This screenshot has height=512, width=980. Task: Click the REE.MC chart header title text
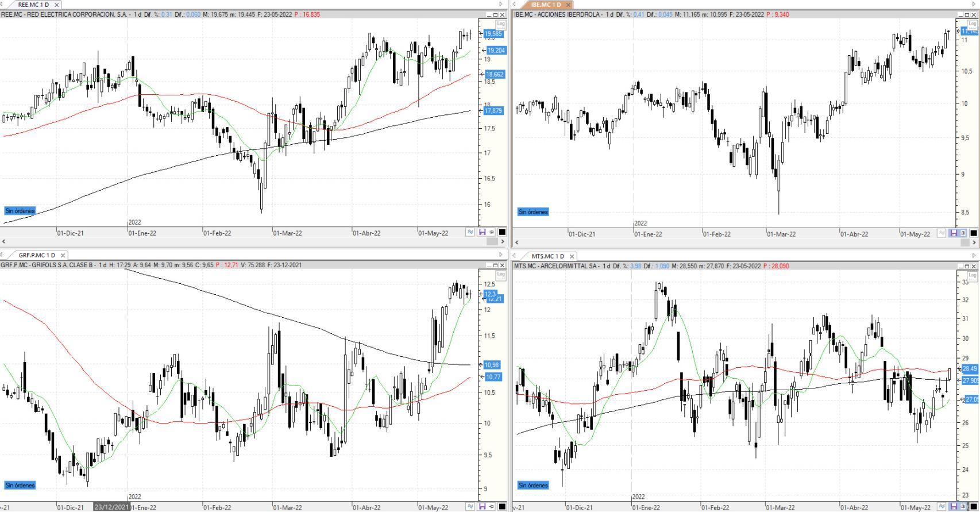[x=64, y=14]
